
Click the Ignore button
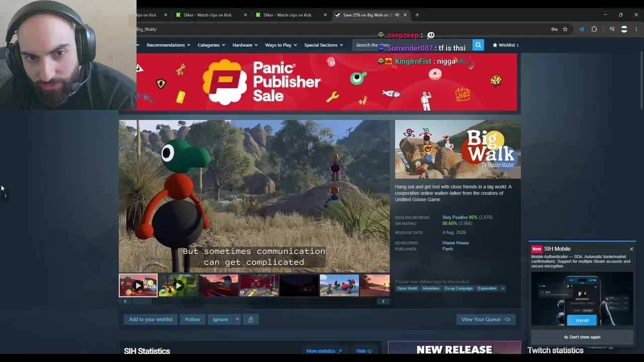click(220, 319)
